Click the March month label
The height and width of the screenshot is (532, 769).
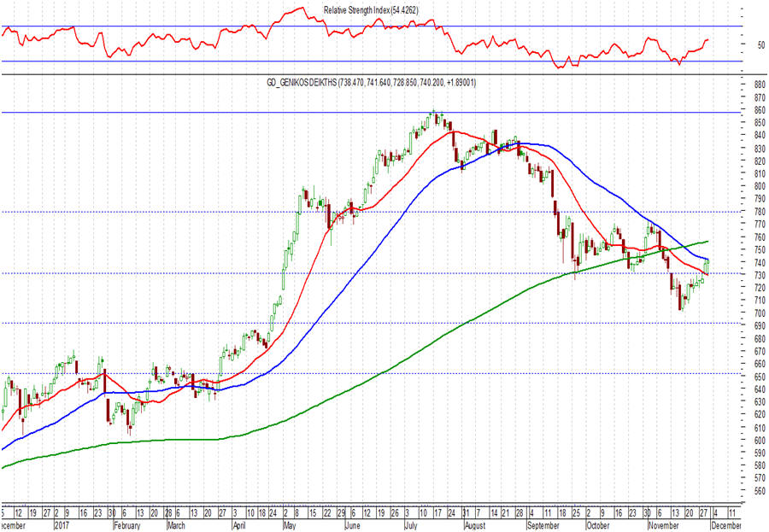pos(176,525)
